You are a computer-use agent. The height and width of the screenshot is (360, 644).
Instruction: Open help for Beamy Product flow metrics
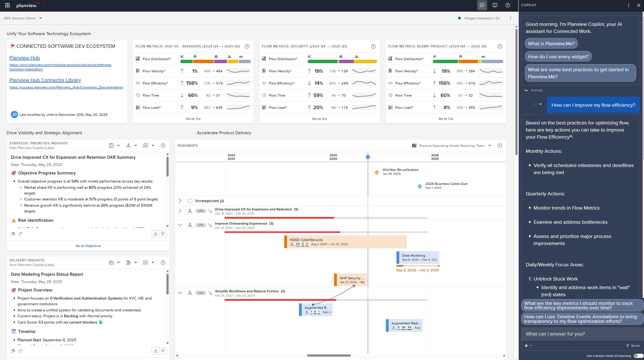500,46
